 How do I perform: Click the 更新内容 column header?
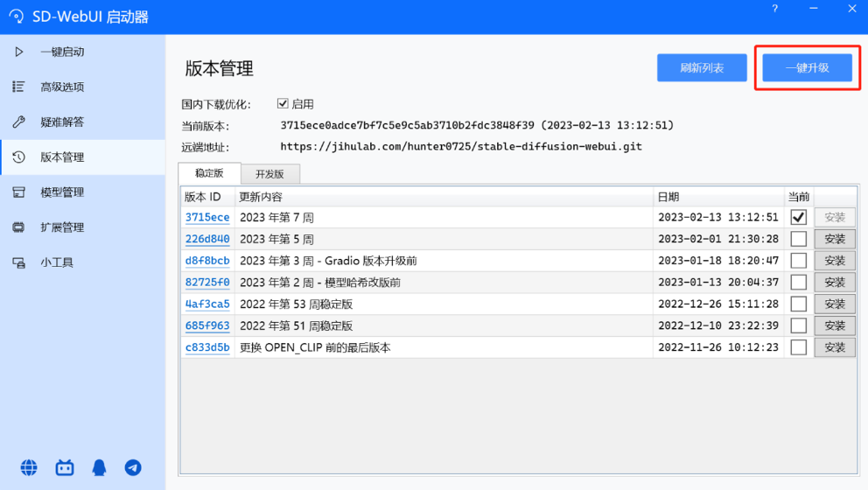[444, 197]
